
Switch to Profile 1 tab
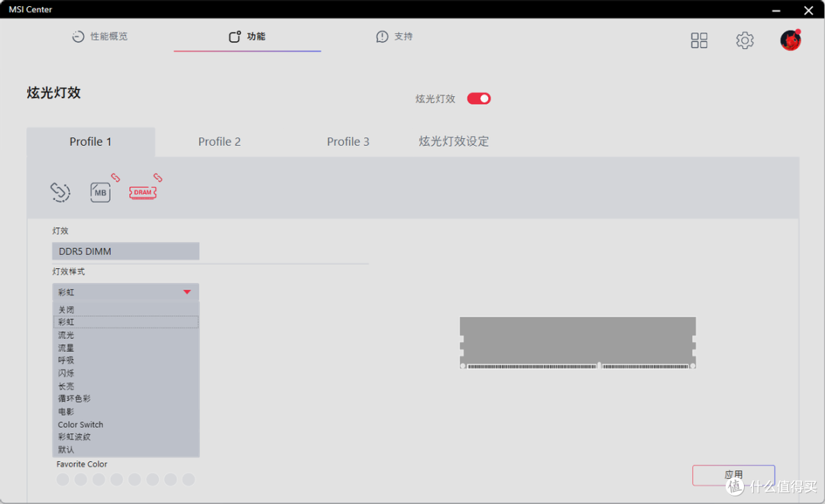[90, 142]
